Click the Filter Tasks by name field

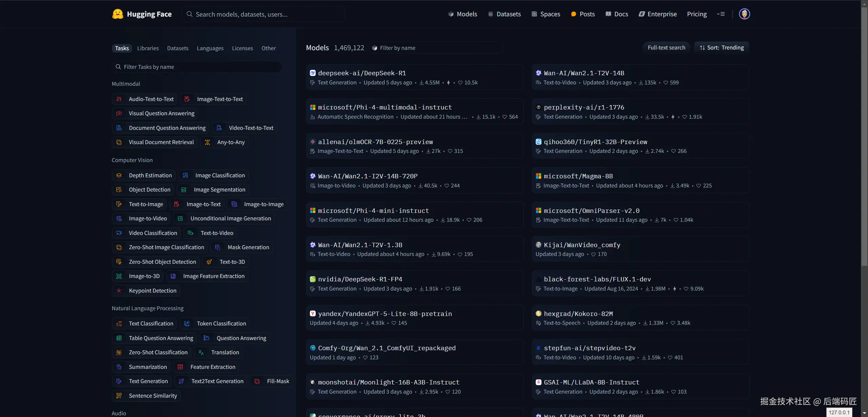coord(197,67)
